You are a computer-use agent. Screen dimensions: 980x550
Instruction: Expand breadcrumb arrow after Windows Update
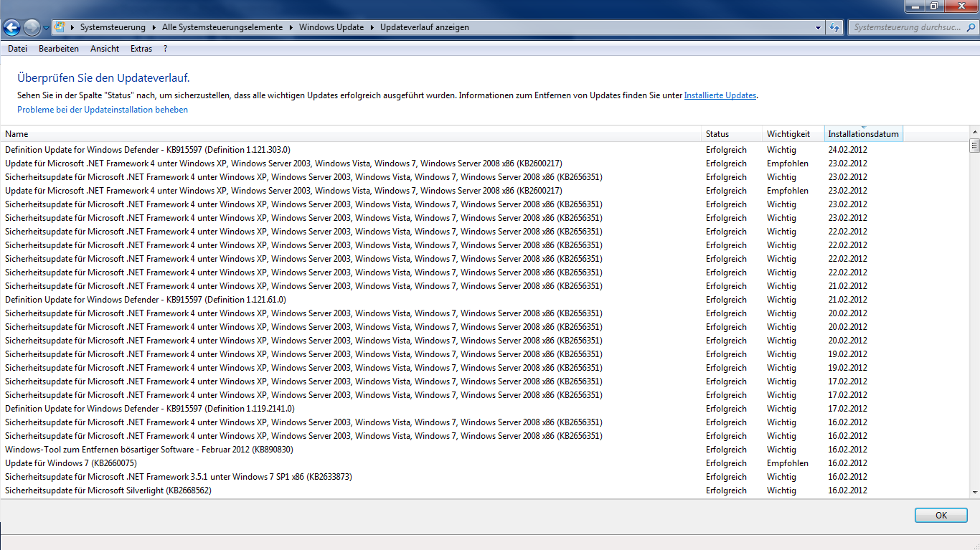(x=372, y=27)
